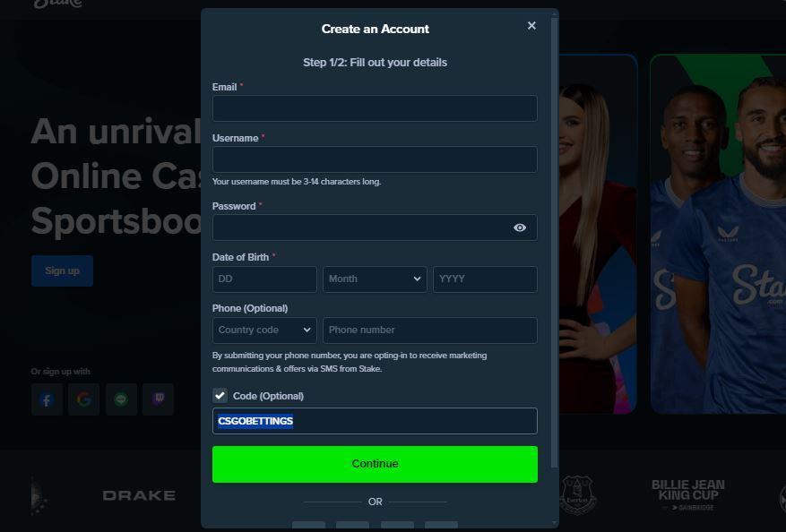Viewport: 786px width, 532px height.
Task: Click the footballers promo card
Action: (x=718, y=234)
